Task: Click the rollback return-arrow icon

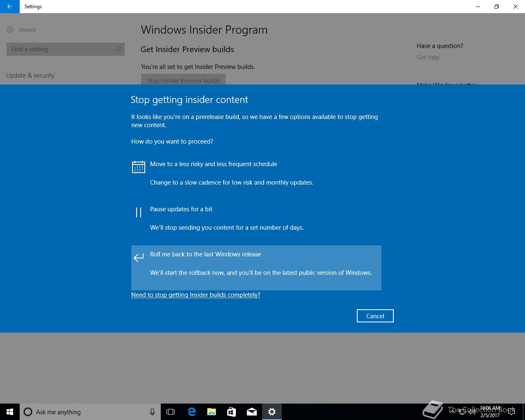Action: coord(139,257)
